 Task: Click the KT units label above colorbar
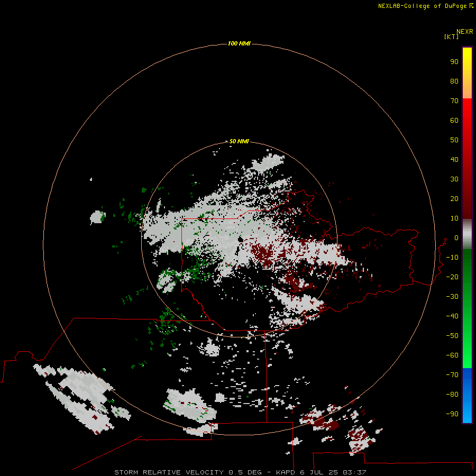coord(452,36)
